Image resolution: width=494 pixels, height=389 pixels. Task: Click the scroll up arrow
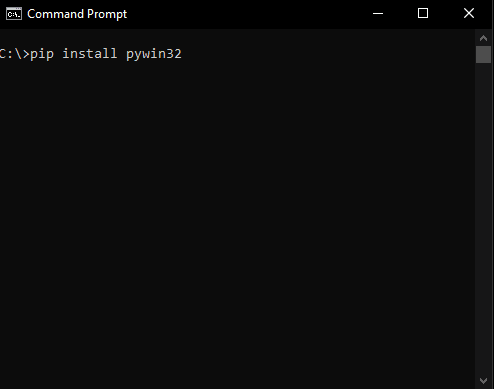[483, 38]
